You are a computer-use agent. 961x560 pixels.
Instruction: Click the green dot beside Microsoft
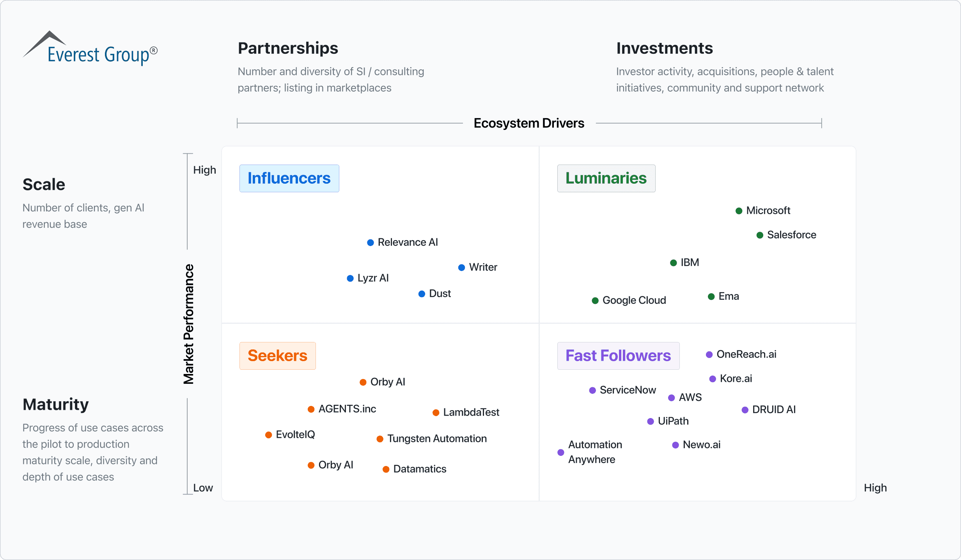pos(739,211)
